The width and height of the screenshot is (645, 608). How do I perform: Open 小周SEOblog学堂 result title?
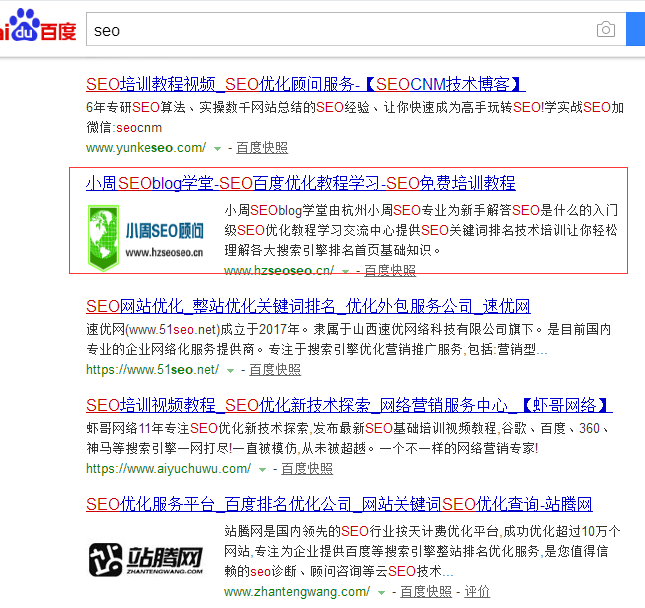pyautogui.click(x=301, y=183)
